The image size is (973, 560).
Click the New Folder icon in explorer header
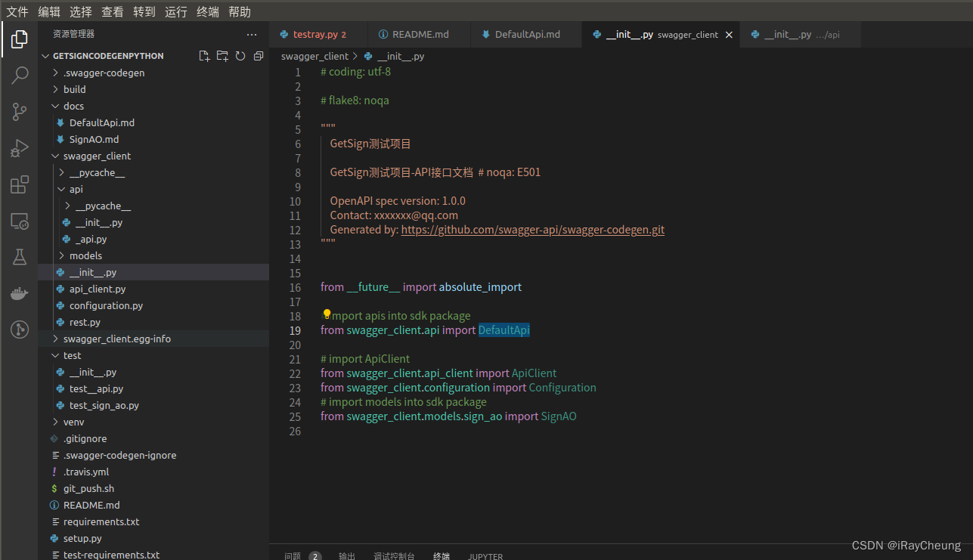point(222,56)
